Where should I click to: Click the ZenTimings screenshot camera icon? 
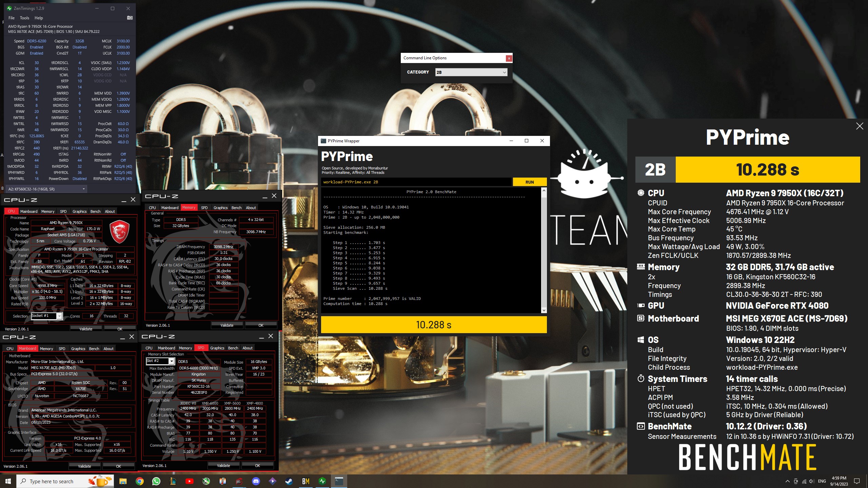[x=130, y=18]
